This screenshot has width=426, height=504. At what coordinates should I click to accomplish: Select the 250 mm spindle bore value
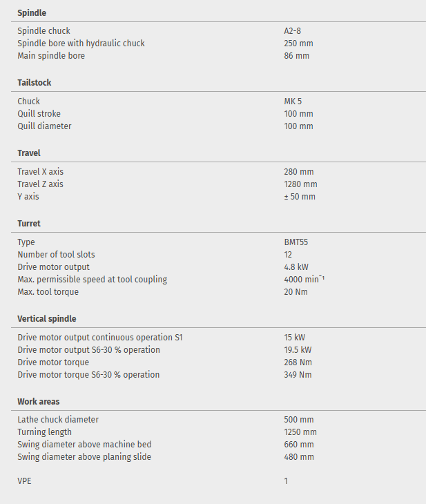click(298, 43)
